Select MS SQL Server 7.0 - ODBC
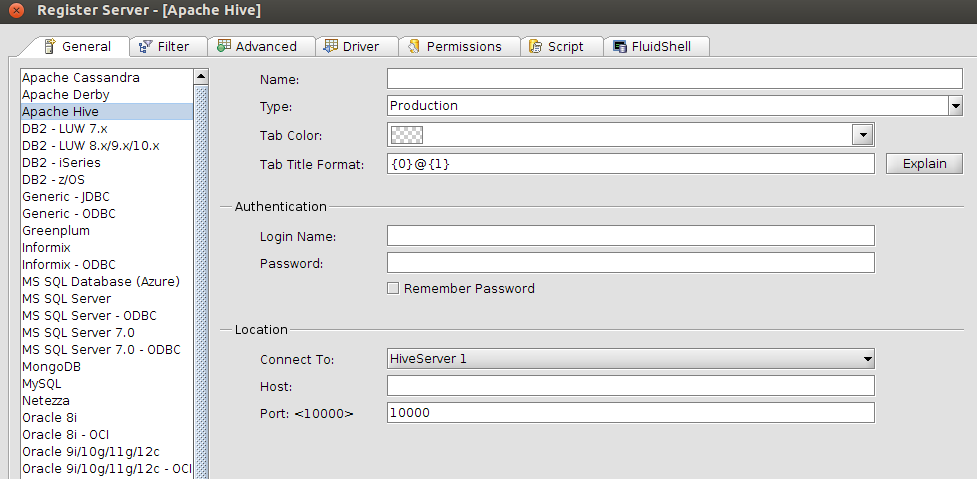 107,349
